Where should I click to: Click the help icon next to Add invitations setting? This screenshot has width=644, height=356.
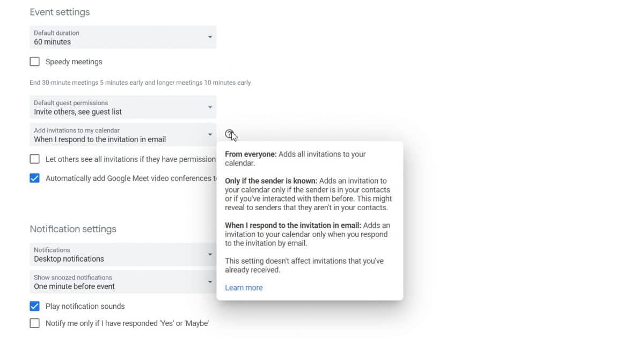231,133
